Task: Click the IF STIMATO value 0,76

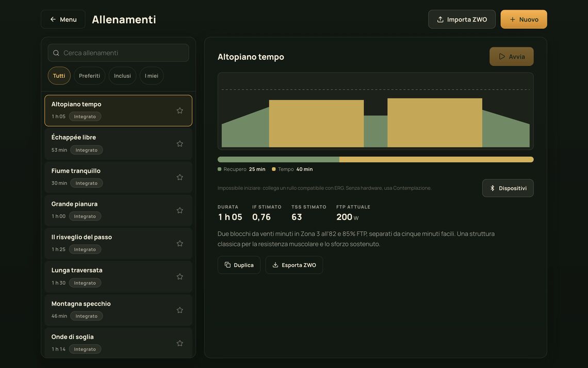Action: [x=262, y=217]
